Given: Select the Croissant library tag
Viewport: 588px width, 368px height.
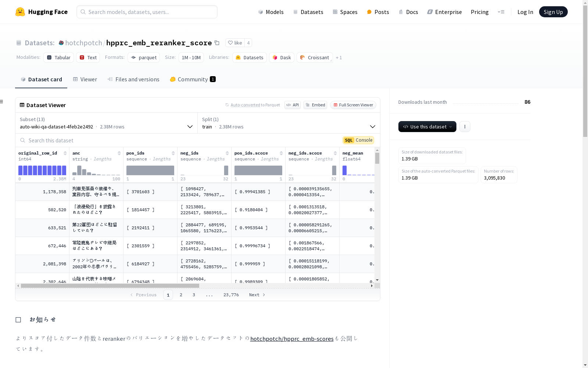Looking at the screenshot, I should point(315,57).
